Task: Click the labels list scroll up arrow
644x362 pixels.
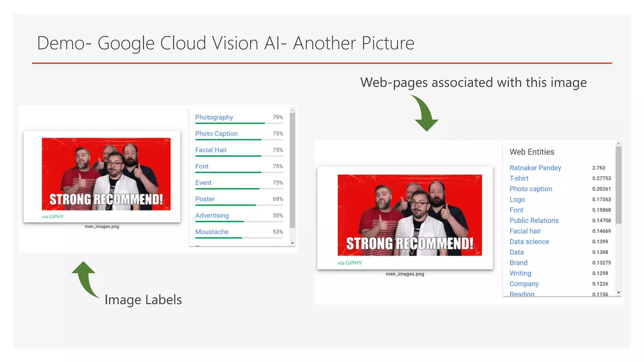Action: [292, 110]
